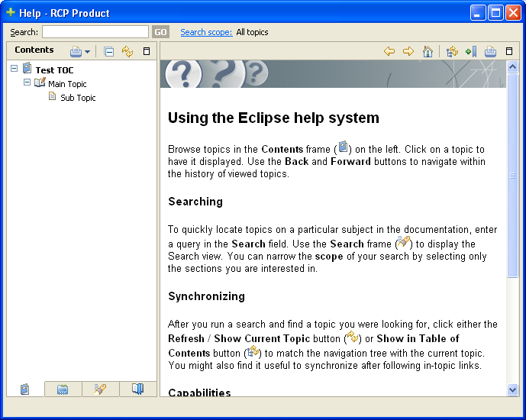Maximize the Contents frame
The width and height of the screenshot is (526, 420).
(x=147, y=51)
